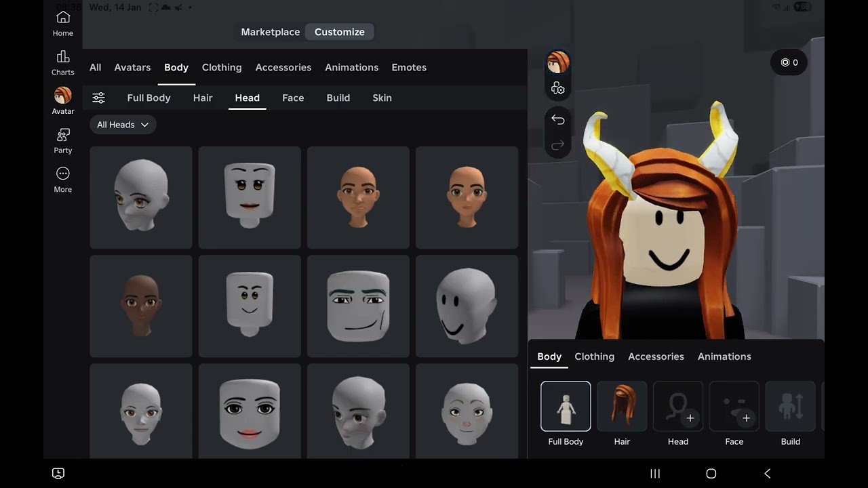Open the Skin subcategory
Image resolution: width=868 pixels, height=488 pixels.
(x=382, y=98)
